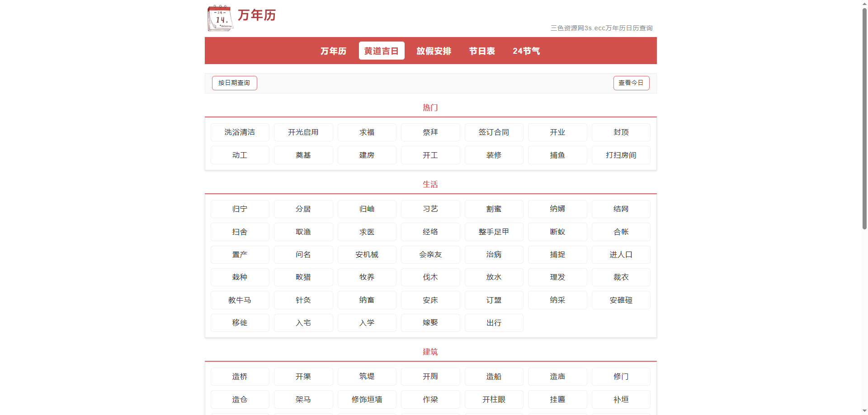Select 装修 in the hot section

point(494,155)
